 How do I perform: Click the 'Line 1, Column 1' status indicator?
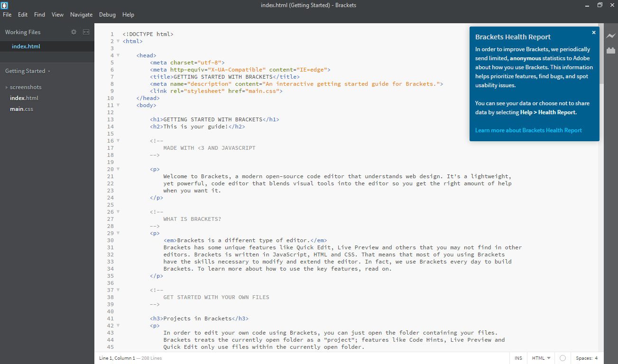click(x=117, y=358)
